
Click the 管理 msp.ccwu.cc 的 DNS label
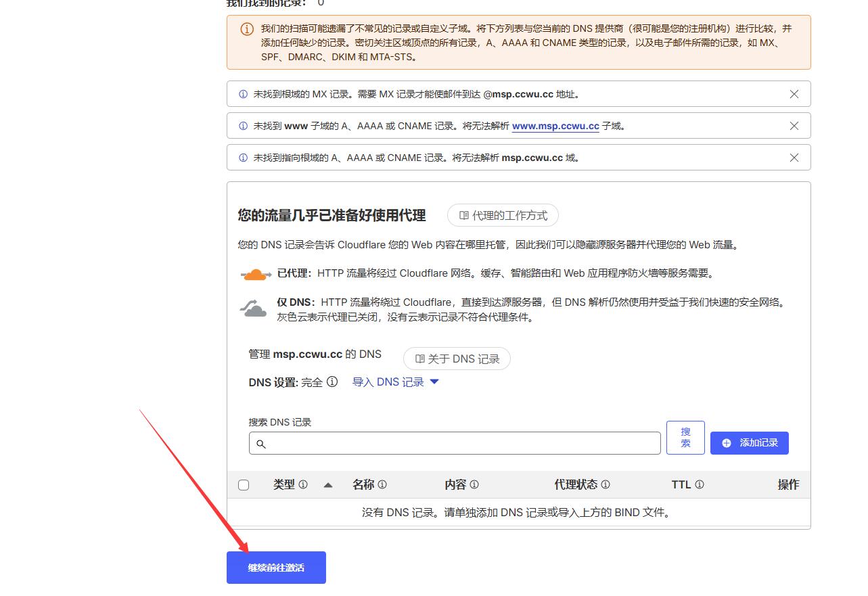[315, 354]
